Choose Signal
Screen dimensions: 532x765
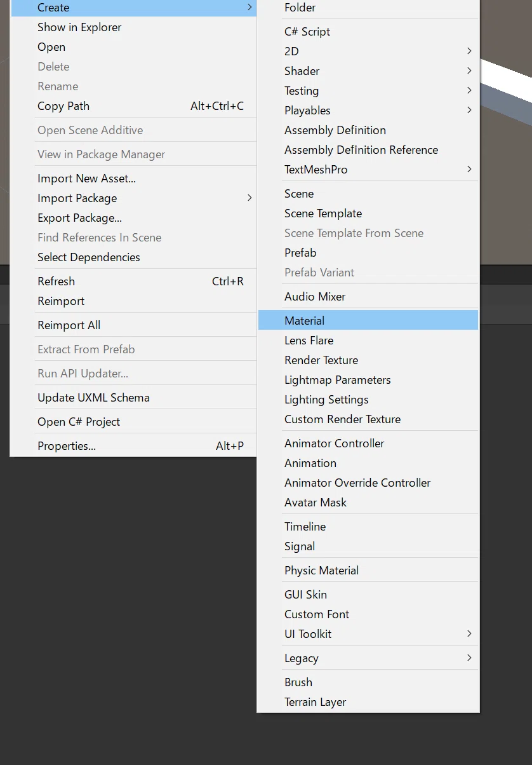368,546
